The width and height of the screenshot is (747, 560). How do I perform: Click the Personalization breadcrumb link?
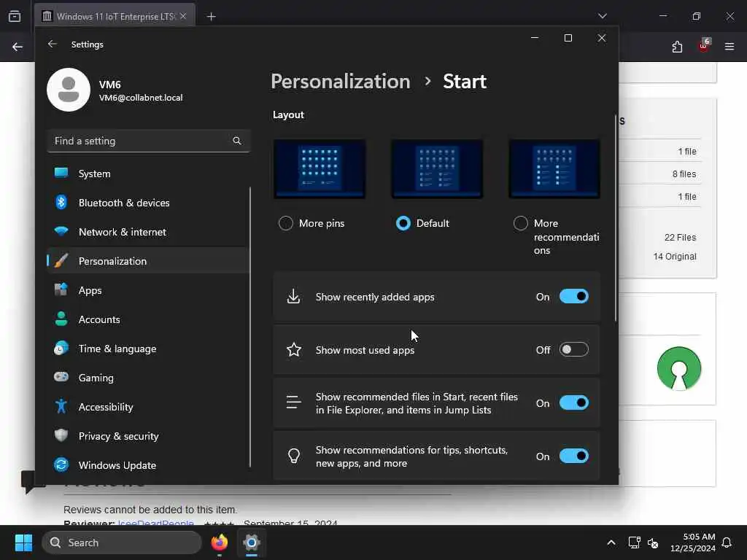coord(340,82)
